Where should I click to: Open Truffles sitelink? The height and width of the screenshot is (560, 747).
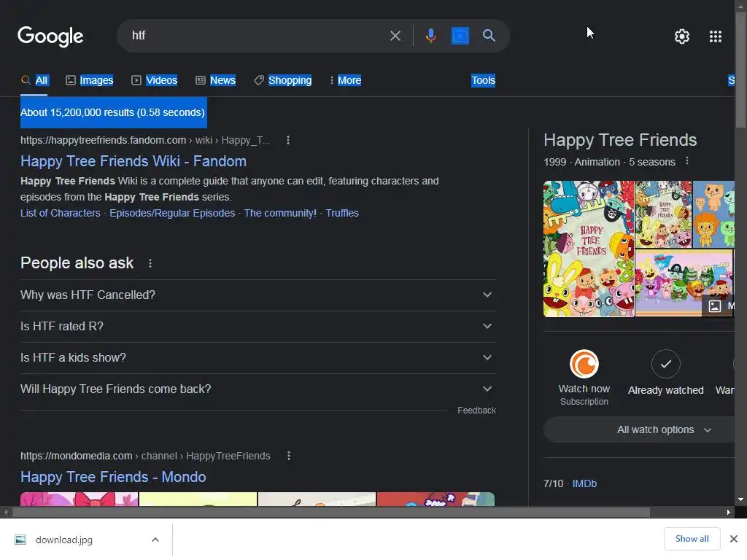[x=342, y=213]
